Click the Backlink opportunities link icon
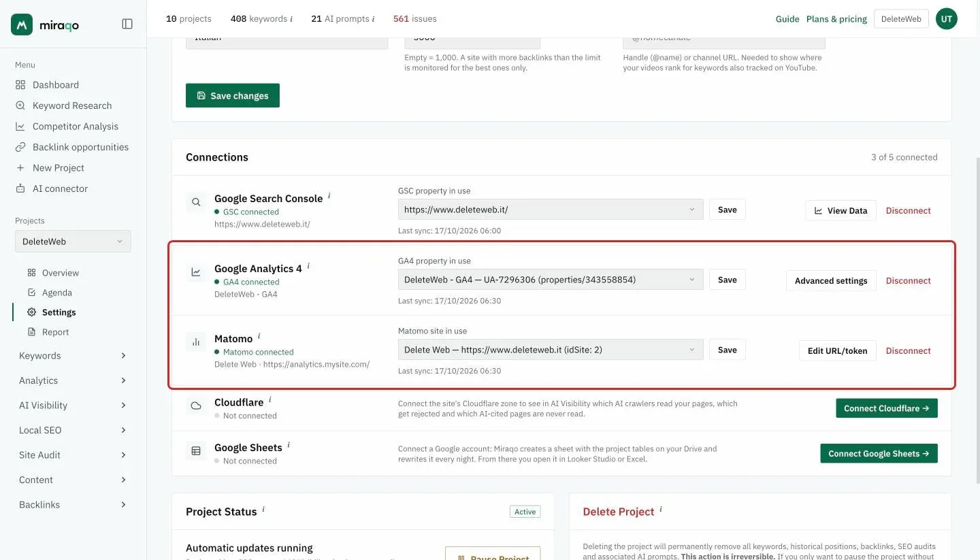 20,147
